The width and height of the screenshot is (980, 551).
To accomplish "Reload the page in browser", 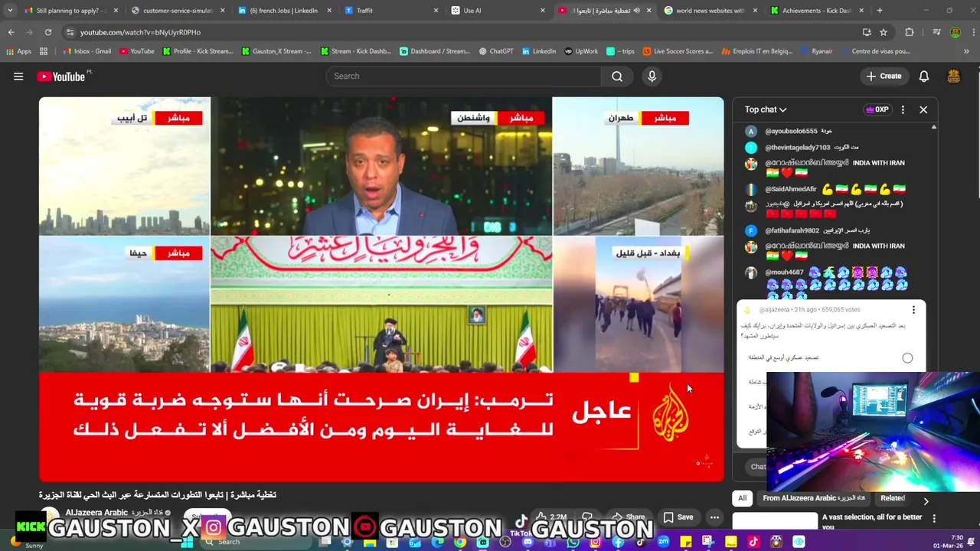I will coord(47,32).
